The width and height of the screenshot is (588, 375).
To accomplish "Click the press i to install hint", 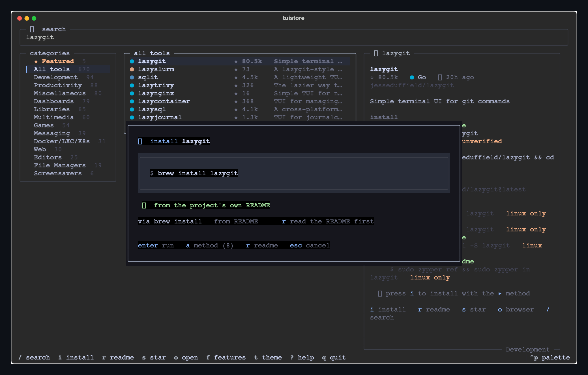I will 454,293.
